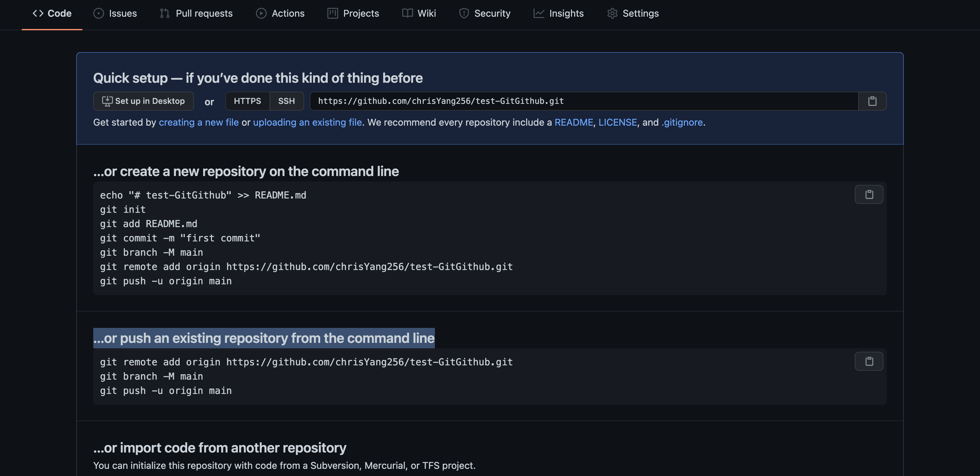Copy the repository clone URL
The height and width of the screenshot is (476, 980).
[872, 101]
